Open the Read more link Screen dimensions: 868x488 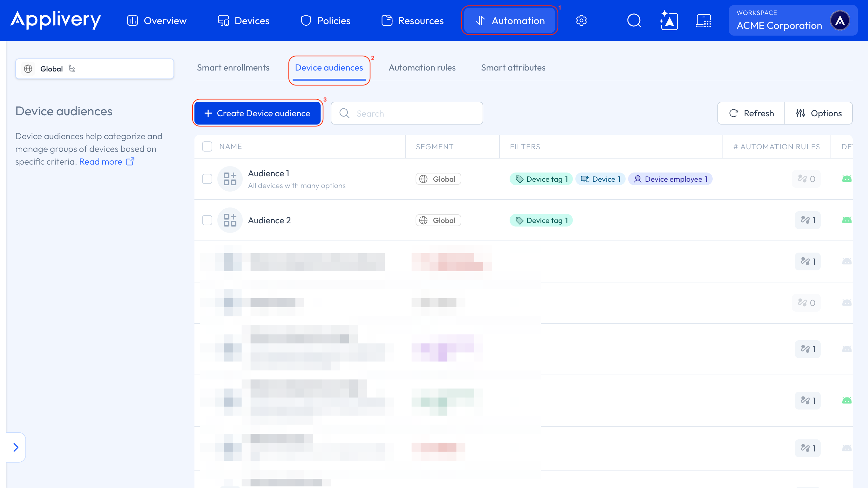pos(107,162)
